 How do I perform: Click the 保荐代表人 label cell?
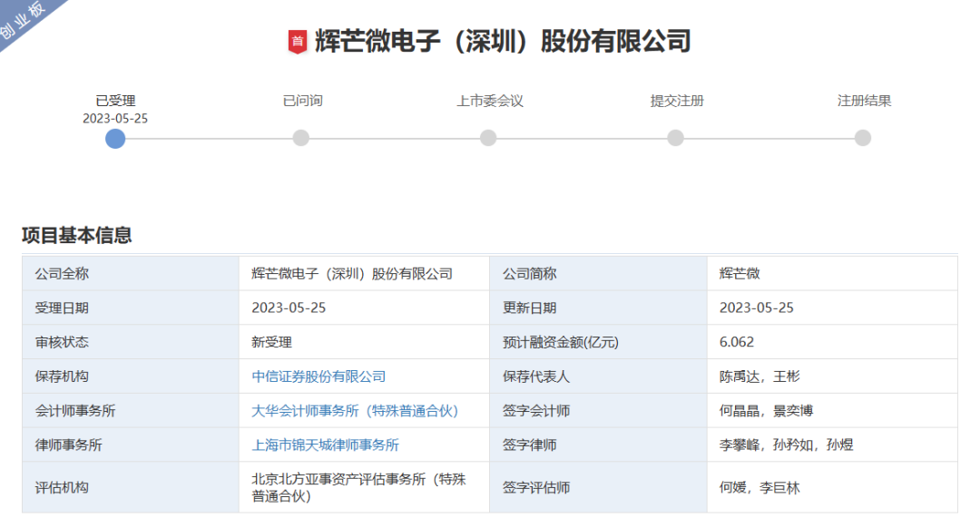[598, 376]
